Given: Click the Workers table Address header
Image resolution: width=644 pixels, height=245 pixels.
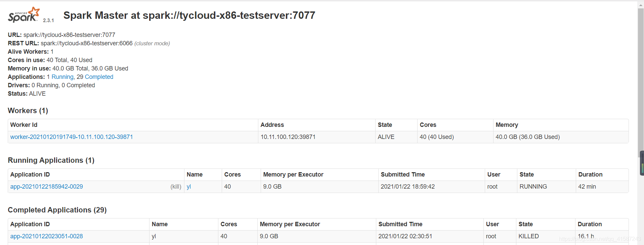Looking at the screenshot, I should tap(272, 125).
